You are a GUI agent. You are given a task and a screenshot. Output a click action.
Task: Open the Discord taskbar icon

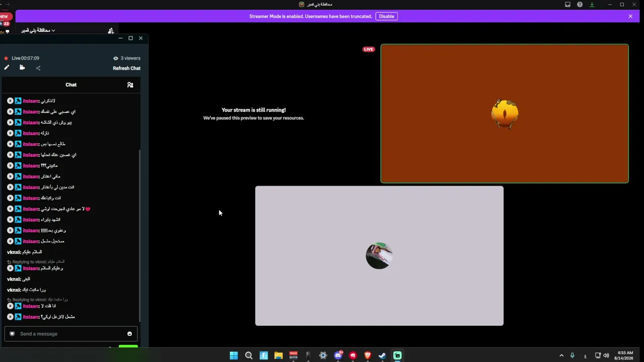[x=338, y=355]
